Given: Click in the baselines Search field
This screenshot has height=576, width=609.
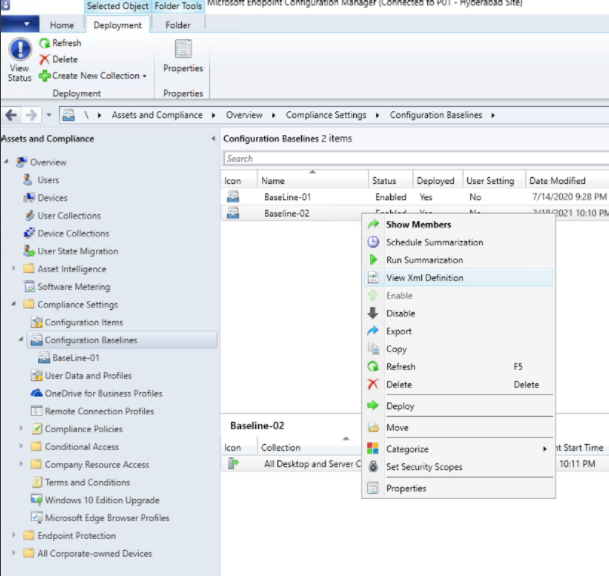Looking at the screenshot, I should click(416, 158).
